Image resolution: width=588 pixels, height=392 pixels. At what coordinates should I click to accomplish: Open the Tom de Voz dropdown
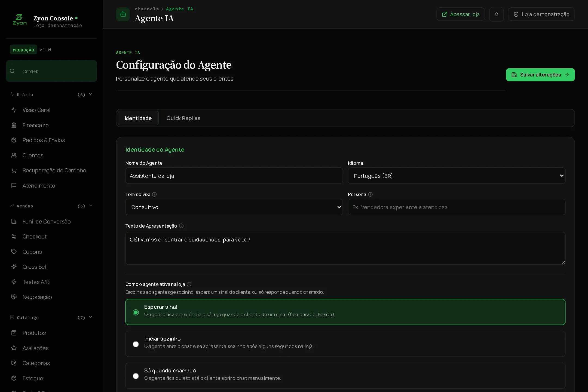pos(234,207)
